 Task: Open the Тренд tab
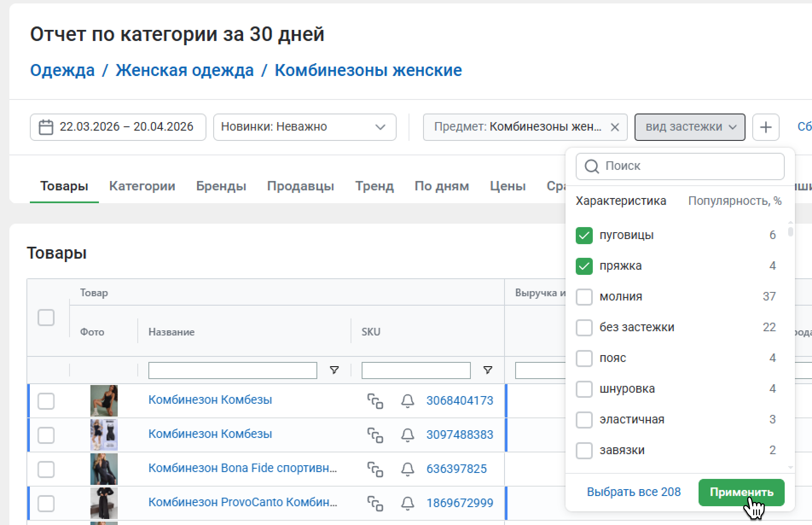(374, 187)
